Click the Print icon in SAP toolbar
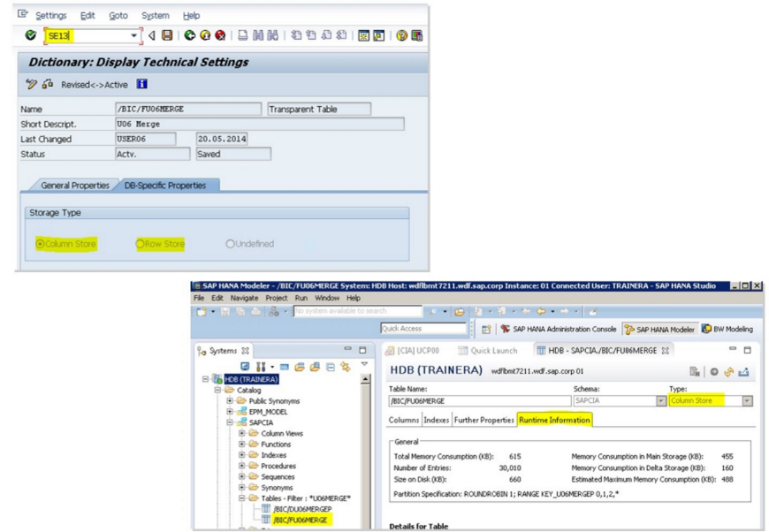769x532 pixels. point(243,35)
